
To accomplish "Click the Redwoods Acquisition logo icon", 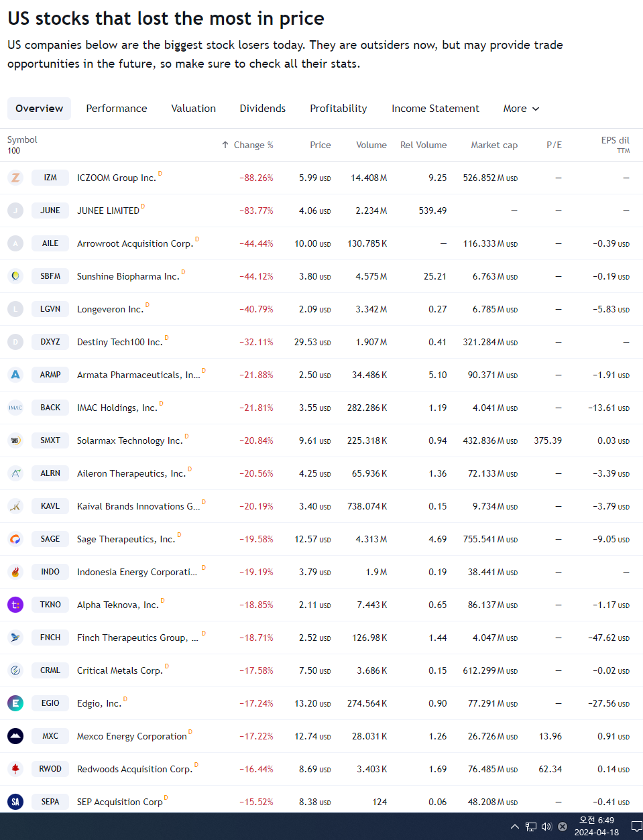I will (x=15, y=769).
